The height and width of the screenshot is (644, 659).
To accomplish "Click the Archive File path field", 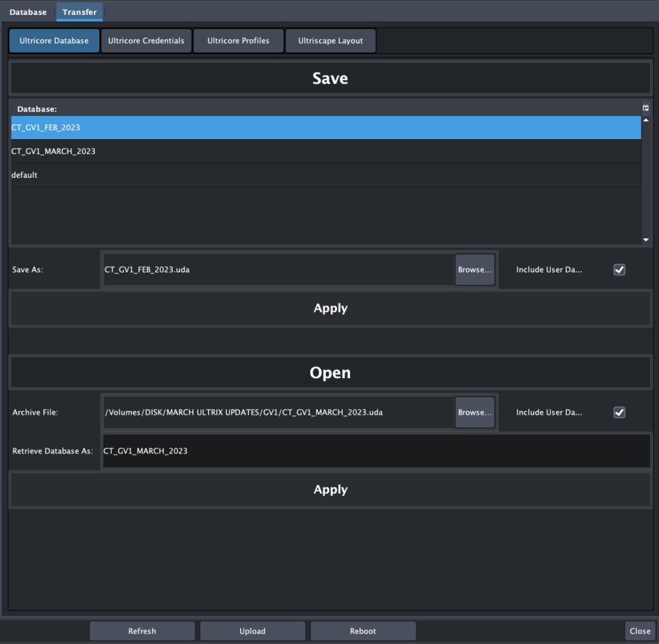I will click(x=277, y=412).
